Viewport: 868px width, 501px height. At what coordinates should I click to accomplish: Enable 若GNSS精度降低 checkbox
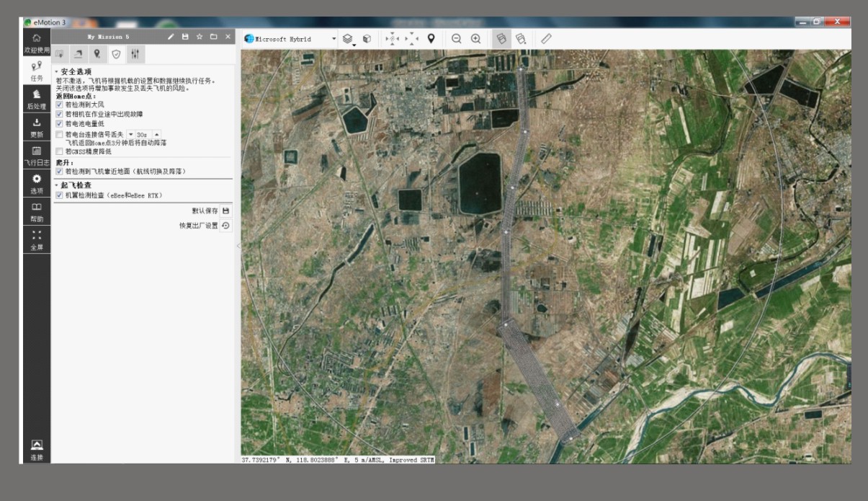[x=60, y=151]
